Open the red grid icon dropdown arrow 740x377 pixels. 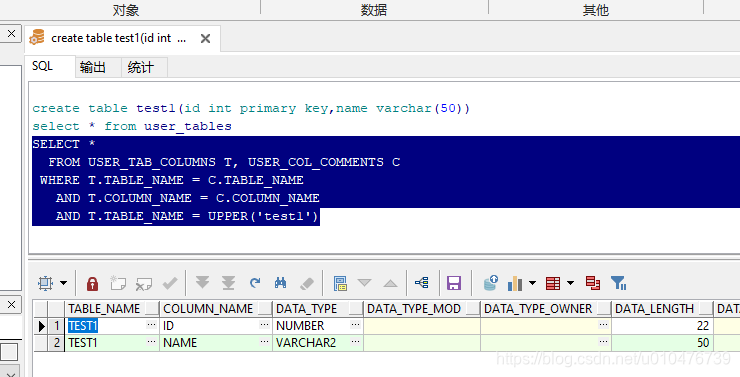(x=570, y=283)
